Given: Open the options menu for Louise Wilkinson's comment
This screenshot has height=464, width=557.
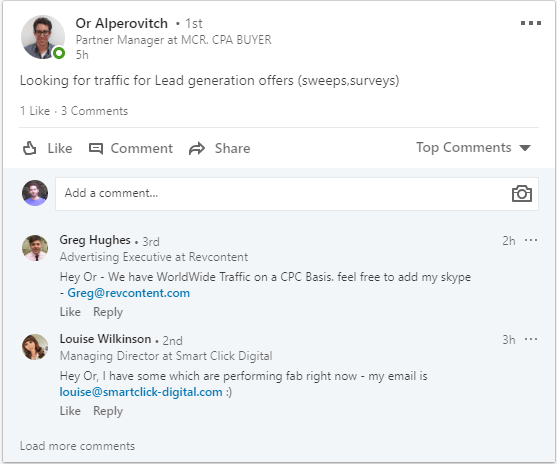Looking at the screenshot, I should (x=531, y=339).
